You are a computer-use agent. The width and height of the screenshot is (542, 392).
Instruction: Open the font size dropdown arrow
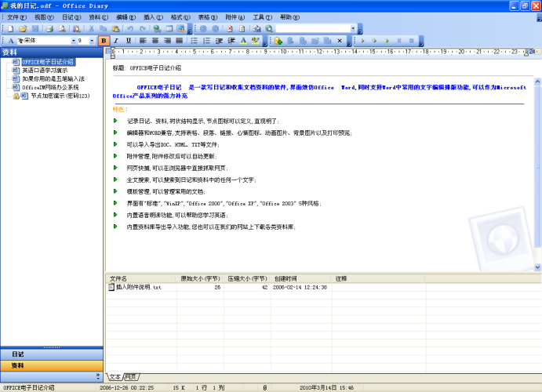click(x=92, y=41)
